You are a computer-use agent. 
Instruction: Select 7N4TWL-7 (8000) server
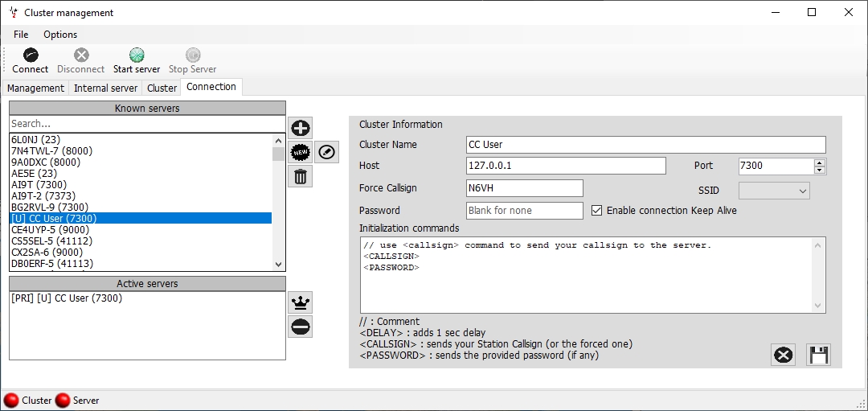tap(141, 150)
